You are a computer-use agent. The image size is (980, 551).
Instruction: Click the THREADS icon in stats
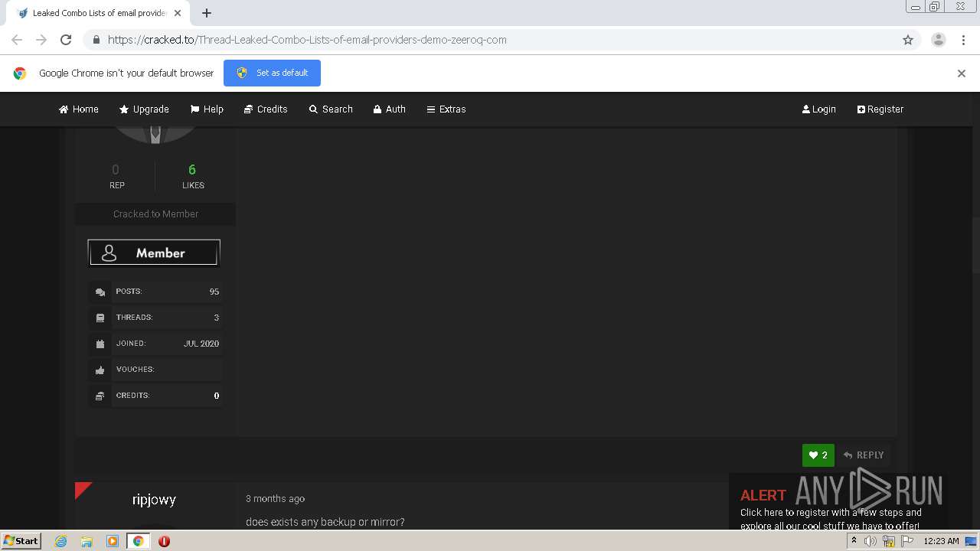(x=100, y=318)
